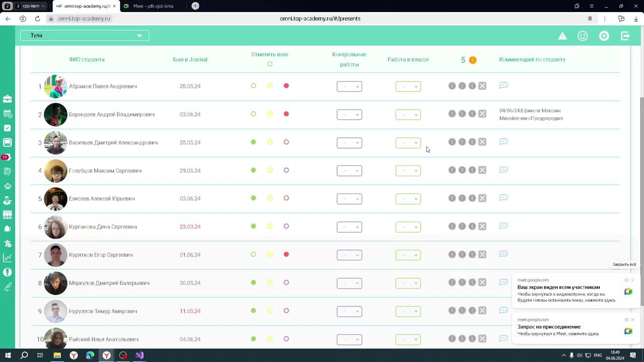Reload page with browser refresh icon
The image size is (644, 362).
click(37, 19)
